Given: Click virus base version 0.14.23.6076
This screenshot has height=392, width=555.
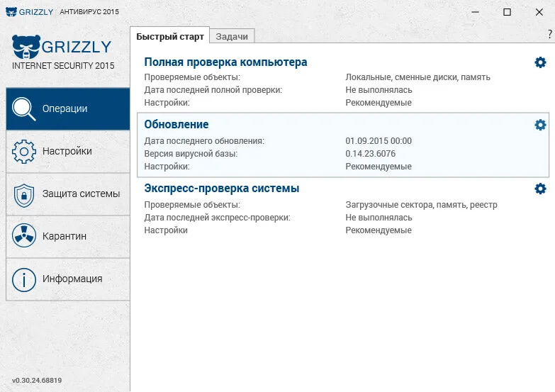Looking at the screenshot, I should coord(370,153).
